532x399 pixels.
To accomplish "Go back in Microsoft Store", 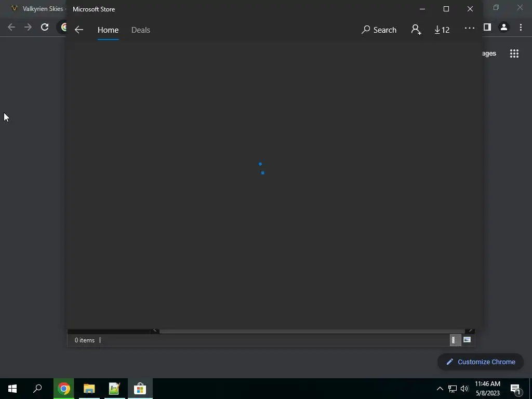I will 79,30.
